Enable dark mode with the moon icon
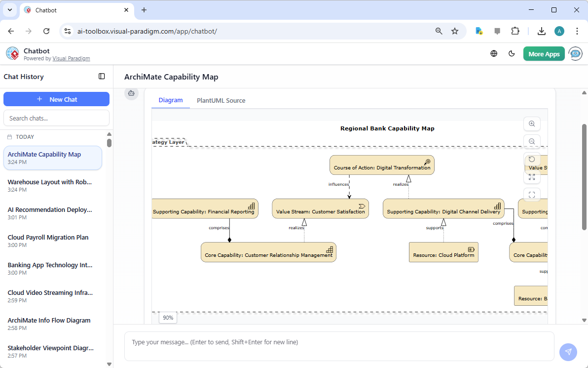 [512, 53]
